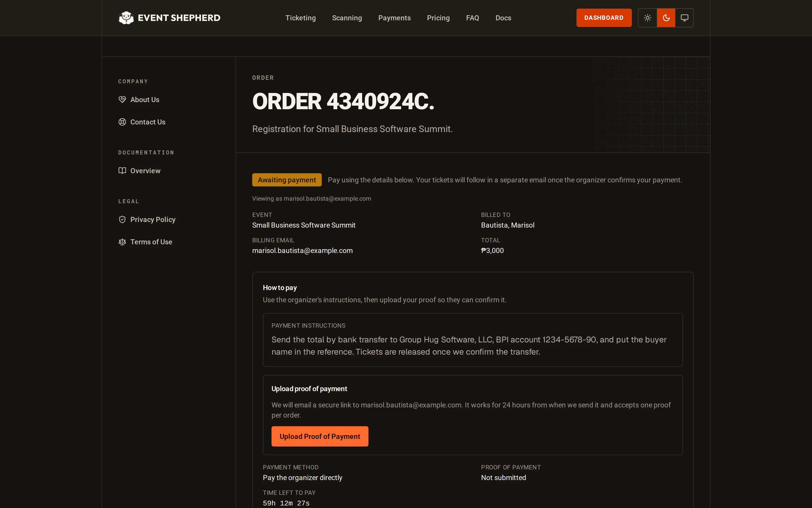The height and width of the screenshot is (508, 812).
Task: Click the 'Not submitted' proof status
Action: click(x=503, y=478)
